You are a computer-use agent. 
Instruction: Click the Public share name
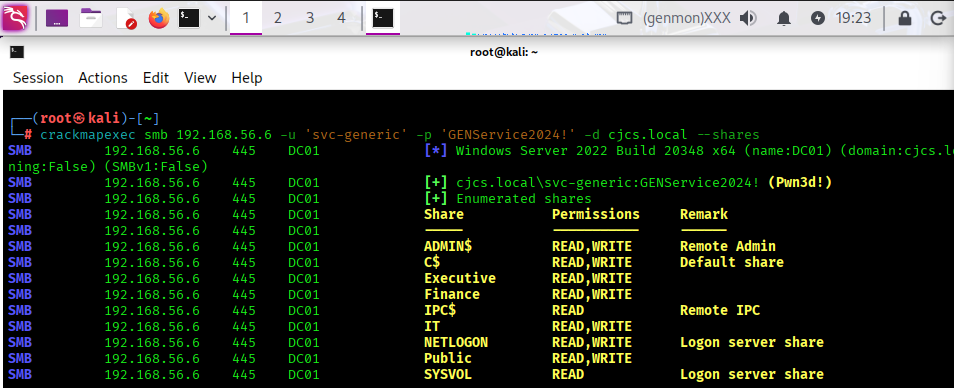click(448, 358)
